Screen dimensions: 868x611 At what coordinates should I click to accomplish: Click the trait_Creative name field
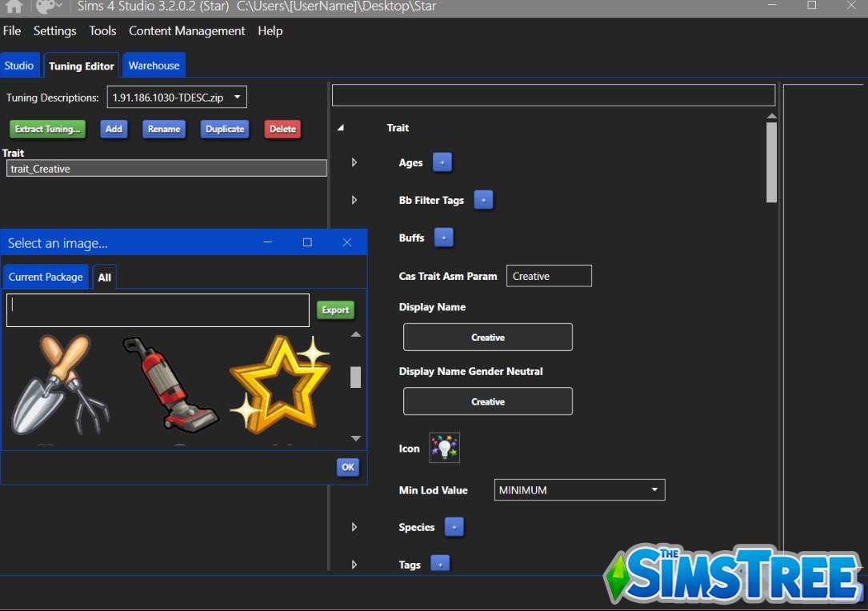click(x=166, y=168)
